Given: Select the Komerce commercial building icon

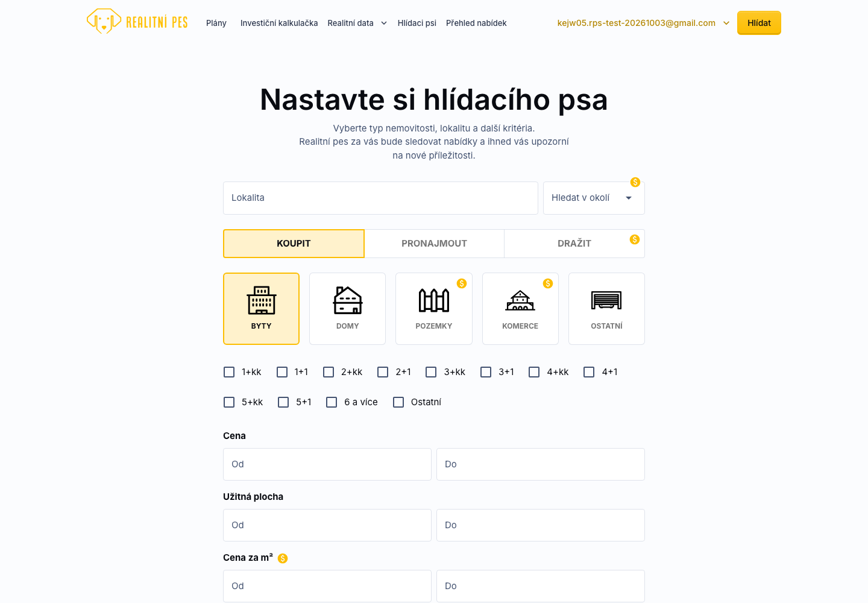Looking at the screenshot, I should (x=520, y=300).
